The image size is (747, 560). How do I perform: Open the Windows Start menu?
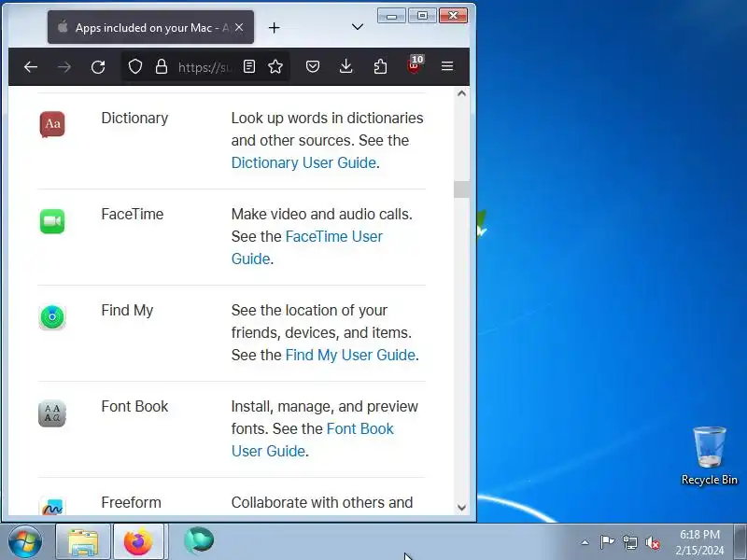(25, 542)
